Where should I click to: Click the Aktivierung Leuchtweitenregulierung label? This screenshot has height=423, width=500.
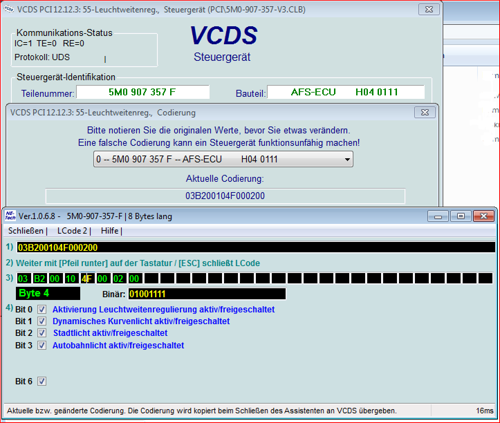pyautogui.click(x=163, y=309)
